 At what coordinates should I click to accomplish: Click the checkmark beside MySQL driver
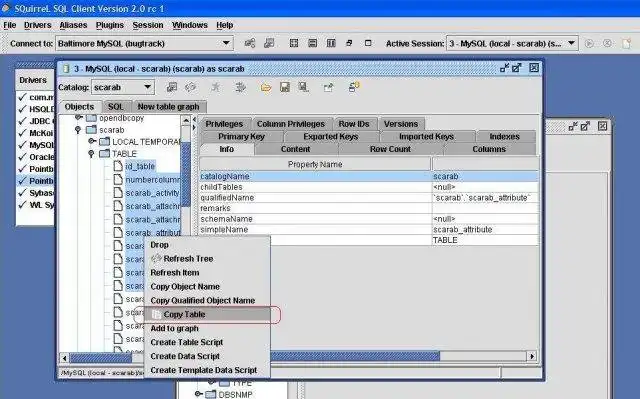pyautogui.click(x=22, y=145)
